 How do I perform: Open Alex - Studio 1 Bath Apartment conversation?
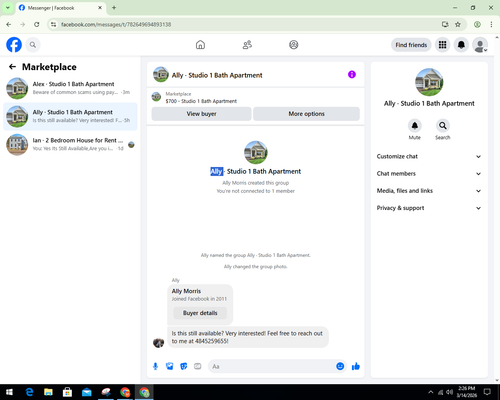point(70,88)
